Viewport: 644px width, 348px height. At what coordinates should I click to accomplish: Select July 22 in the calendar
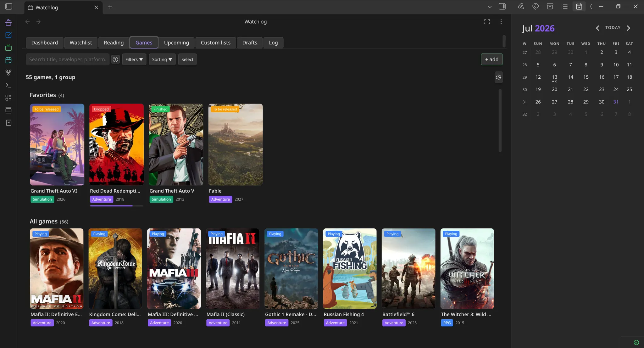click(x=586, y=89)
